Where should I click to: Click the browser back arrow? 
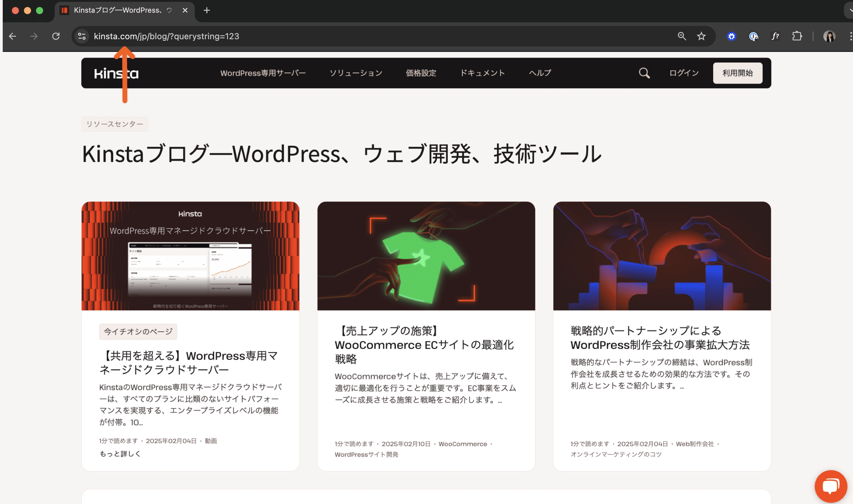coord(13,36)
